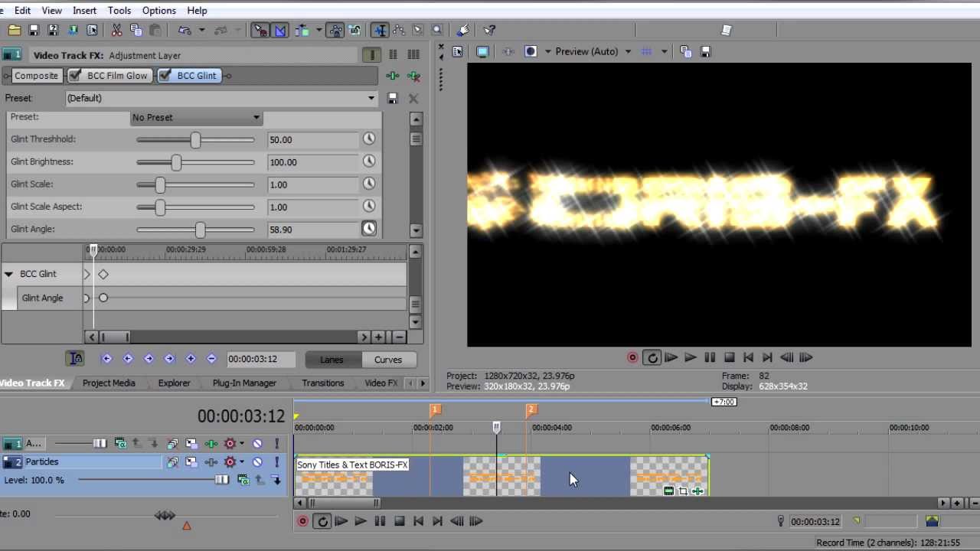Image resolution: width=980 pixels, height=551 pixels.
Task: Click the What's This help icon
Action: (x=490, y=31)
